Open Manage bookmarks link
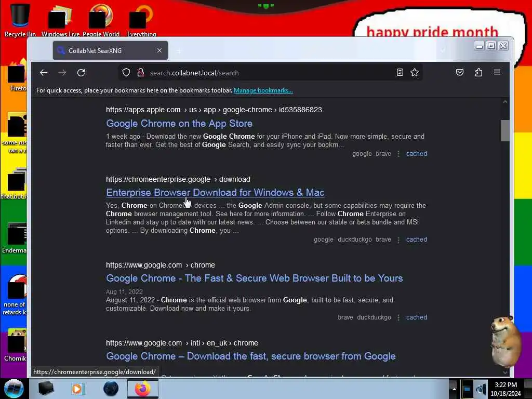The image size is (532, 399). click(263, 90)
